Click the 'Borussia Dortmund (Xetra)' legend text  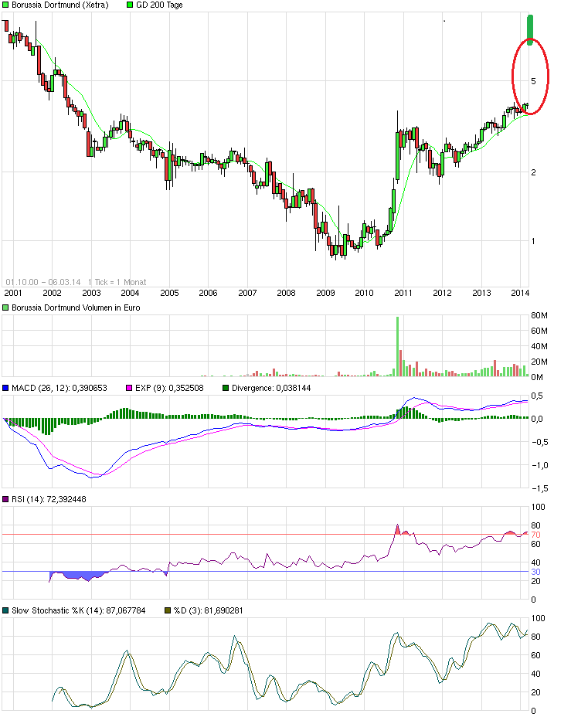pos(60,5)
